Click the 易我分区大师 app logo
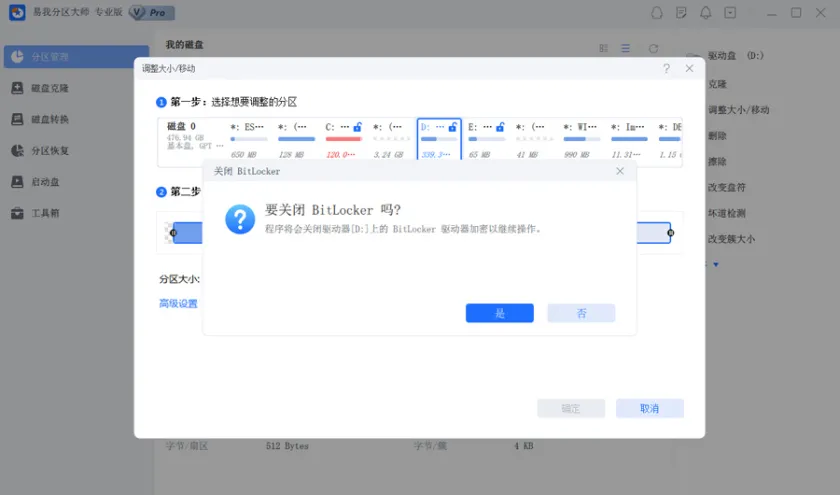The image size is (840, 495). click(x=17, y=12)
